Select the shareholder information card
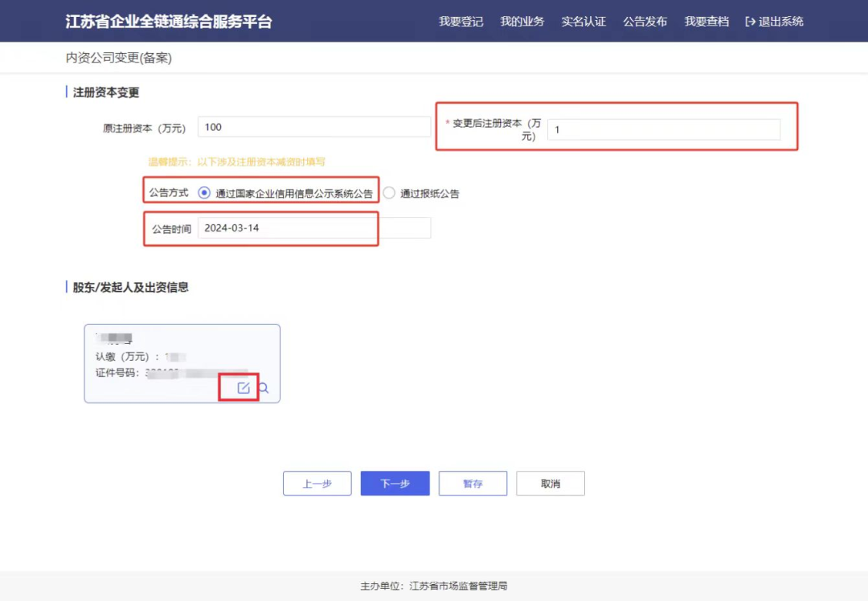 point(182,354)
